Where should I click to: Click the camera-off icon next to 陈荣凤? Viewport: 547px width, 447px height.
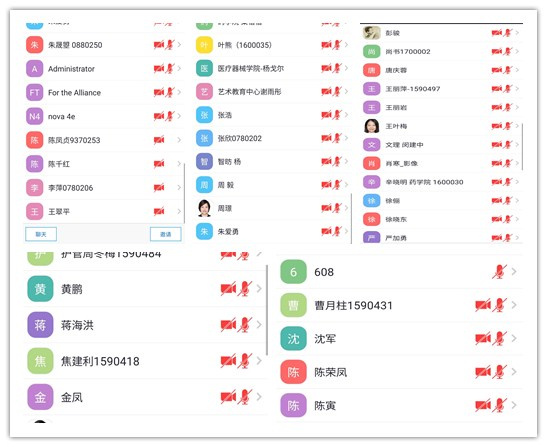(483, 372)
